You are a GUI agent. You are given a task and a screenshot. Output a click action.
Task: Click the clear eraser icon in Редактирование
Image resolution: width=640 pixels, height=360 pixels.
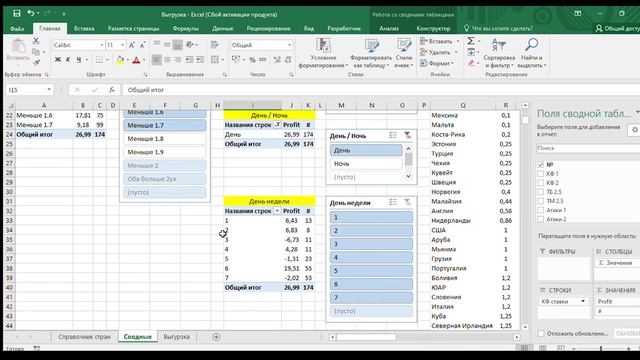click(471, 63)
